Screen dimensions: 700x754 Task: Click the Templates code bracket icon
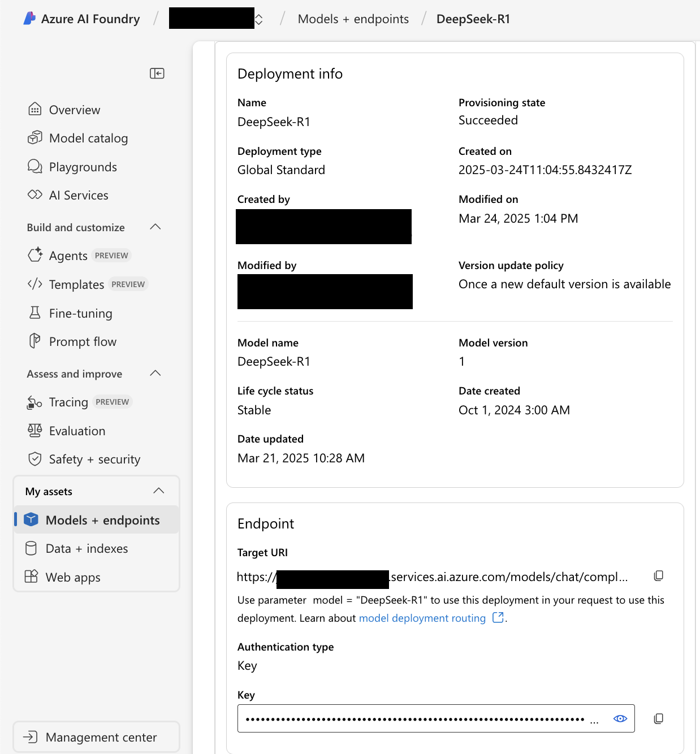35,284
